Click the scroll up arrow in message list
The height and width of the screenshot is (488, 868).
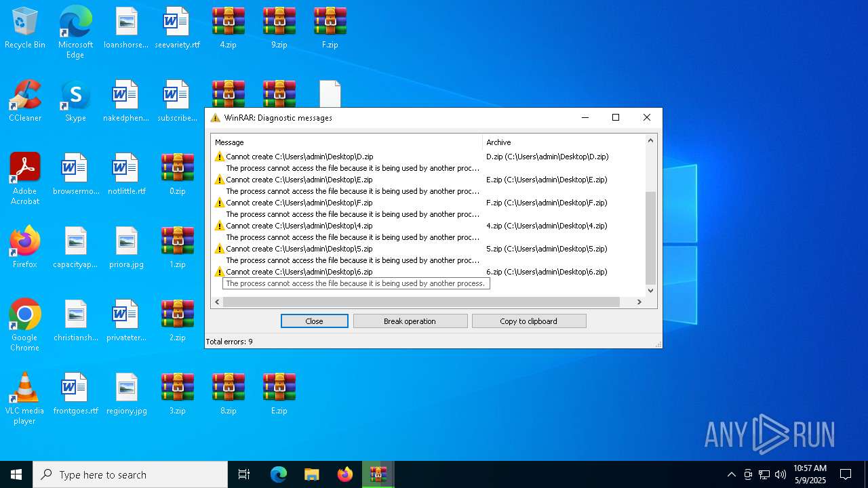(650, 140)
